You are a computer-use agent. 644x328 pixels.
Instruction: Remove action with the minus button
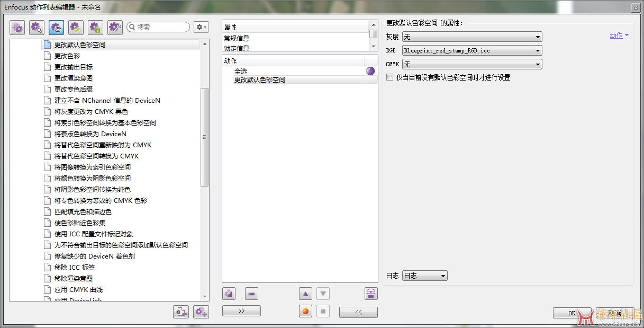(x=251, y=294)
